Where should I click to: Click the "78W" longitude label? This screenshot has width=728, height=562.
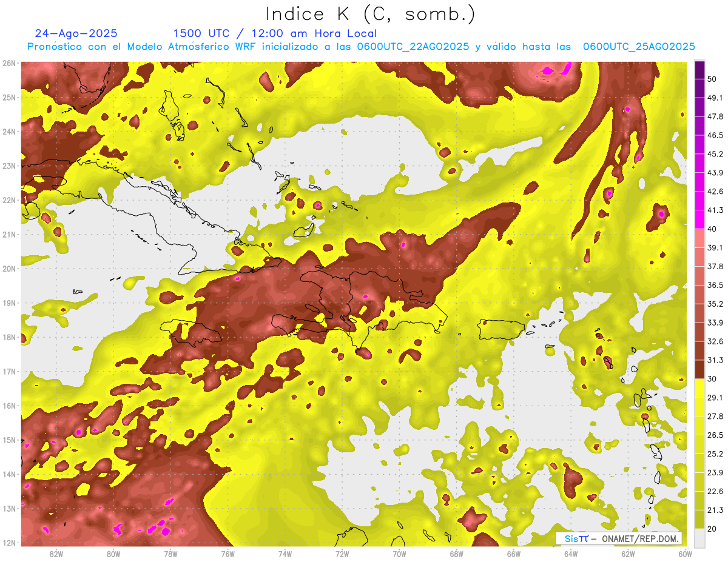click(170, 554)
